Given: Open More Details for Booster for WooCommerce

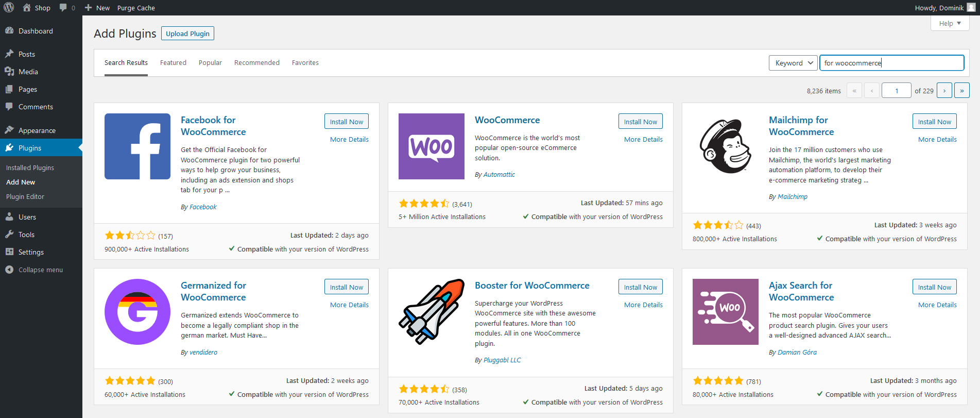Looking at the screenshot, I should click(643, 305).
